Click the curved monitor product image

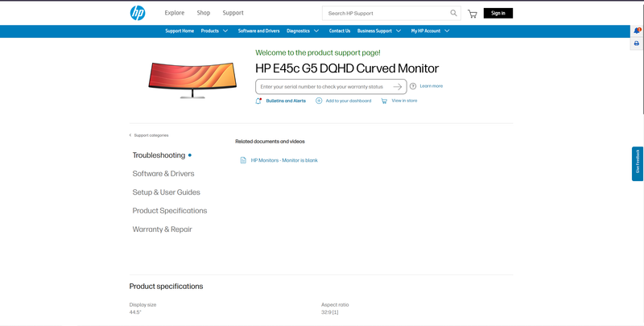click(192, 80)
